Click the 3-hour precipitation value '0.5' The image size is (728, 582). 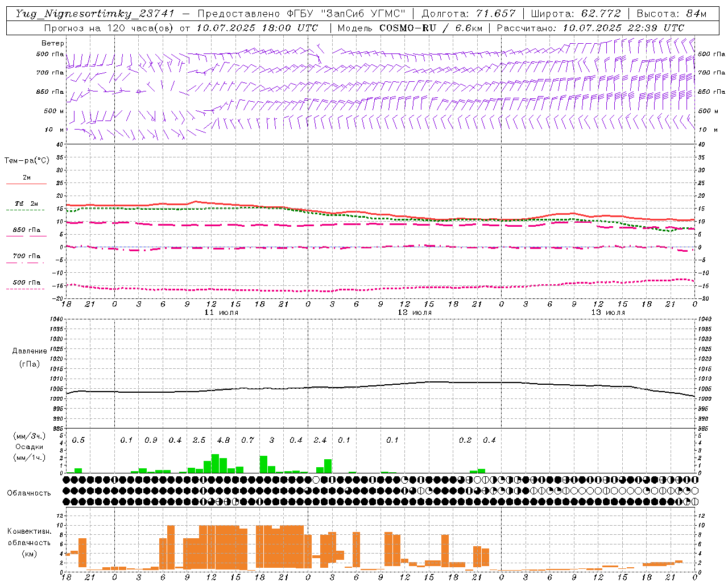(78, 440)
